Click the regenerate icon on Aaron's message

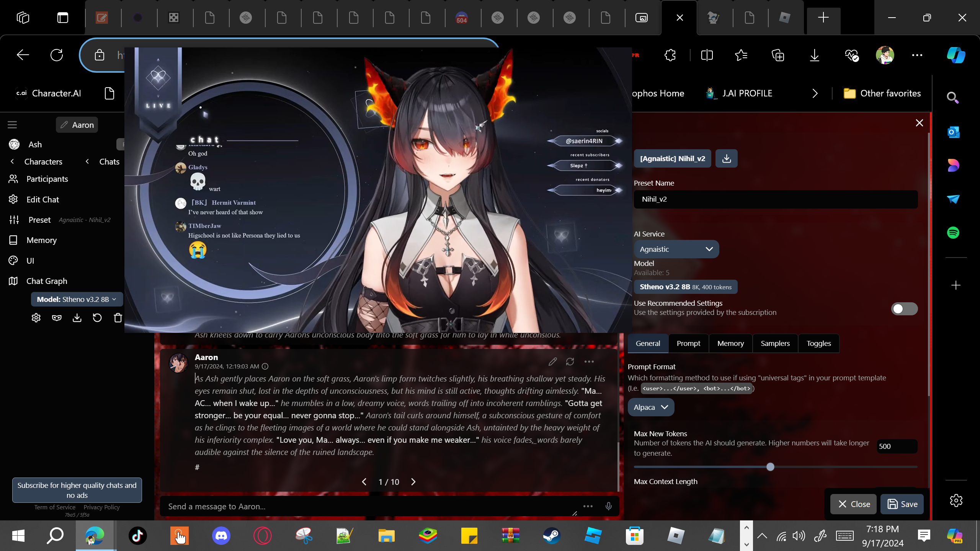[570, 362]
